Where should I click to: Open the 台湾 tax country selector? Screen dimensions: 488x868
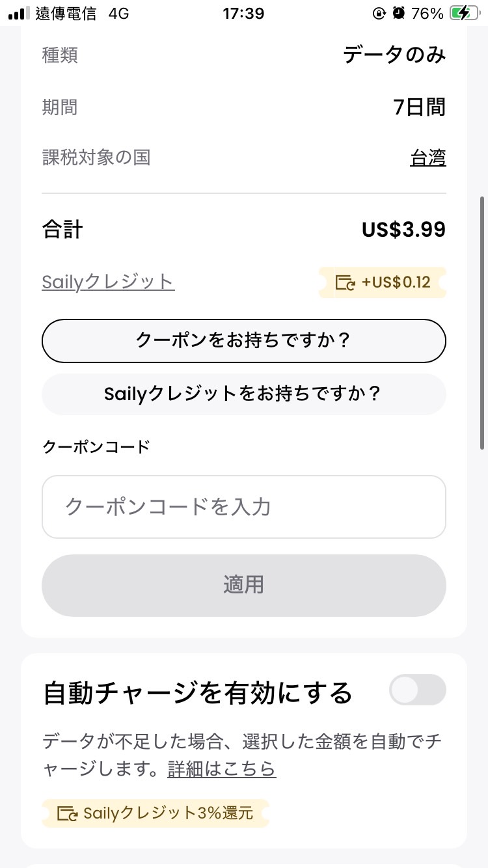coord(427,157)
